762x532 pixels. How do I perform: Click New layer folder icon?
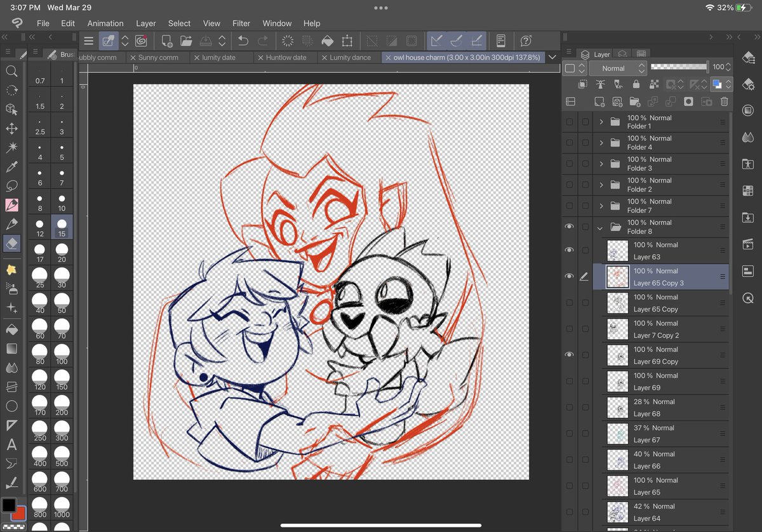634,102
